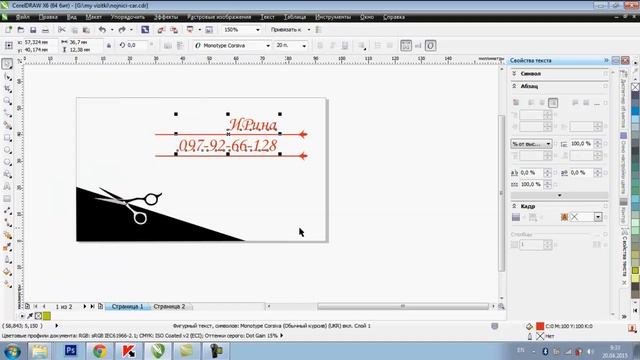
Task: Open the Эффекты menu
Action: click(166, 17)
